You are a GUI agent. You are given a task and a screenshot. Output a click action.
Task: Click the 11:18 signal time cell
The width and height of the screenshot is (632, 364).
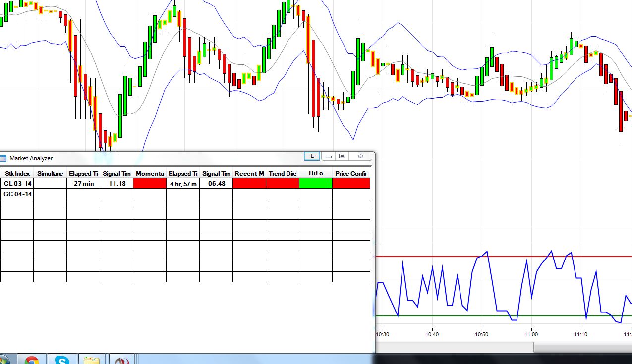click(x=116, y=184)
